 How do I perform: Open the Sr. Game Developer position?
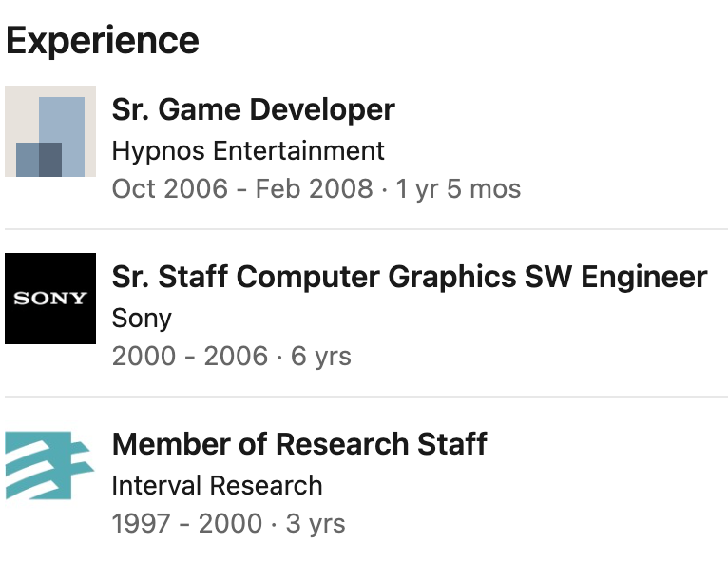coord(253,109)
